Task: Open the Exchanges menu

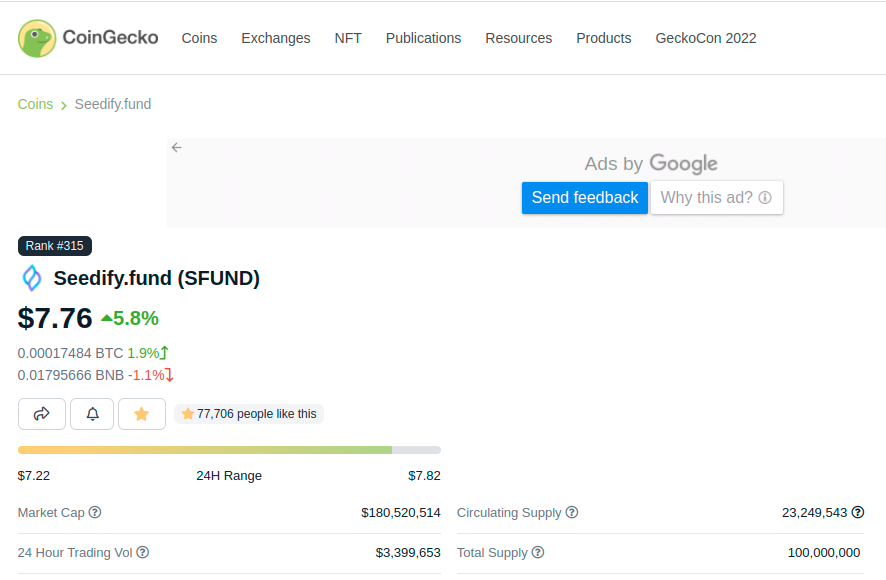Action: (x=276, y=38)
